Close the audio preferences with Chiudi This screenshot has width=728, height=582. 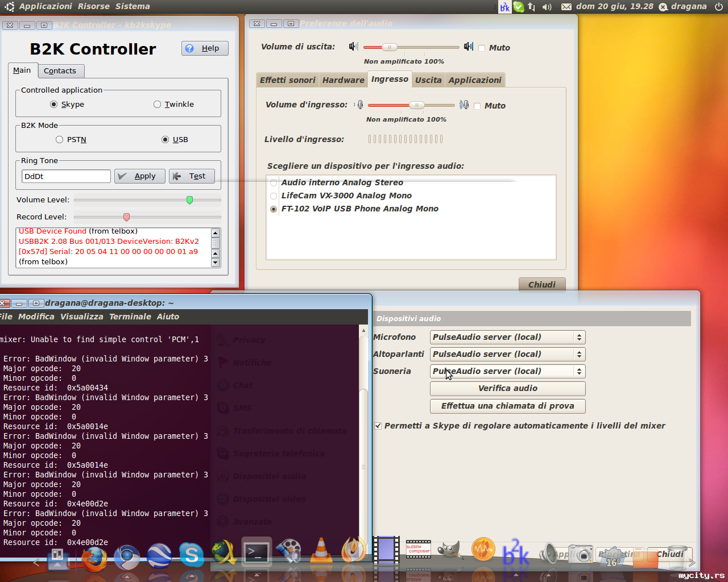click(542, 285)
